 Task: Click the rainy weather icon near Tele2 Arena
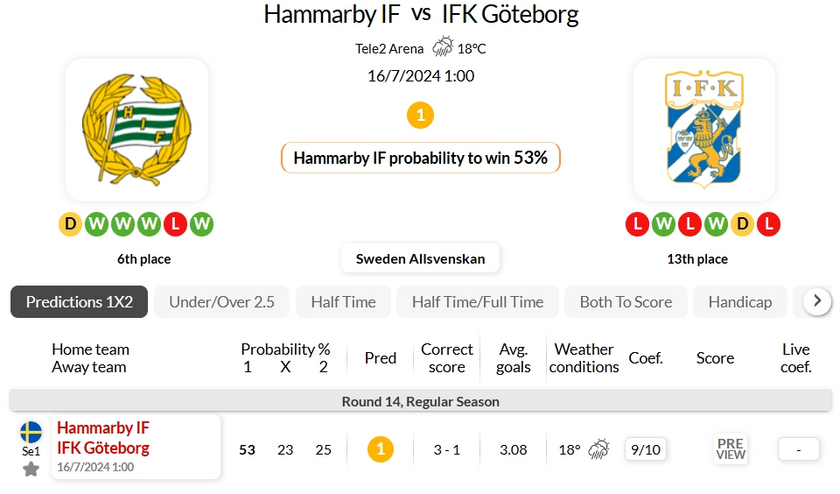pyautogui.click(x=441, y=47)
